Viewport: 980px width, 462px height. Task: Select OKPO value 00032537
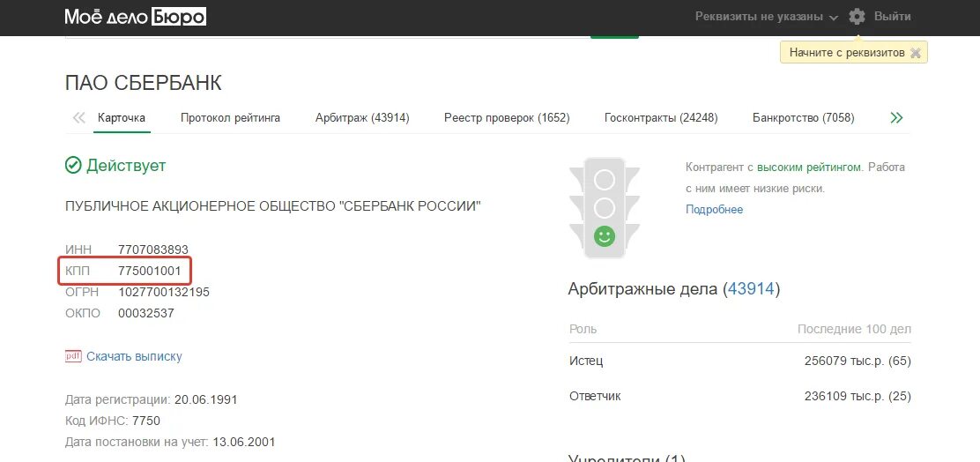[x=146, y=313]
